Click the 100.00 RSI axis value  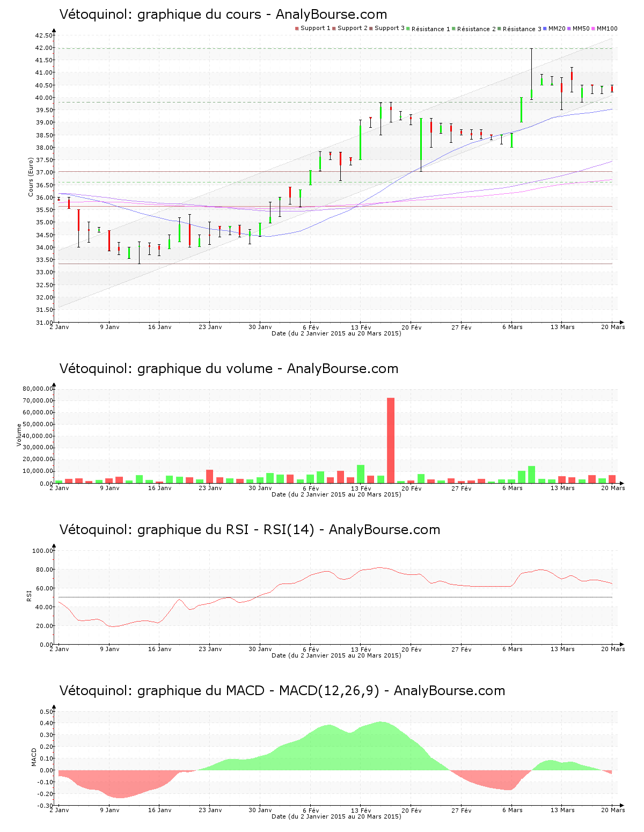(42, 551)
